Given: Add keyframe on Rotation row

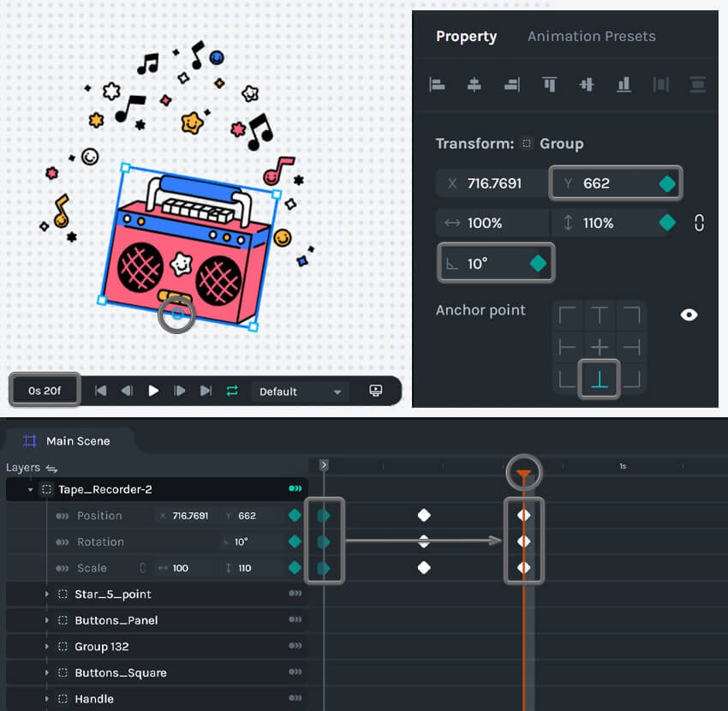Looking at the screenshot, I should [x=295, y=541].
